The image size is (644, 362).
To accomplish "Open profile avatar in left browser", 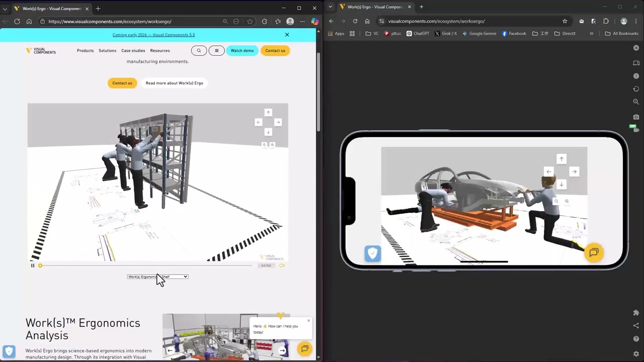I will click(x=290, y=21).
